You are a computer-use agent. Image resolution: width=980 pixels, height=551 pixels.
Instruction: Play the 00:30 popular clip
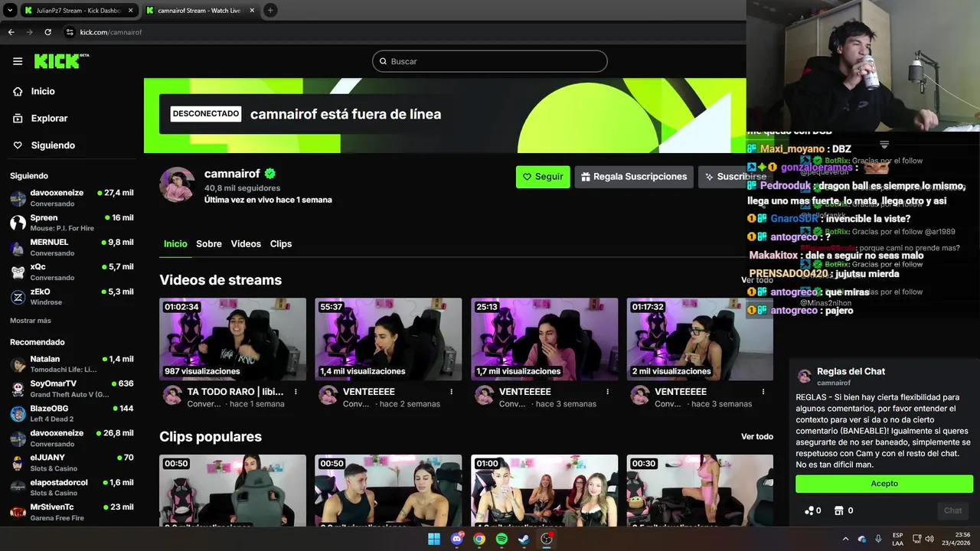[x=700, y=491]
